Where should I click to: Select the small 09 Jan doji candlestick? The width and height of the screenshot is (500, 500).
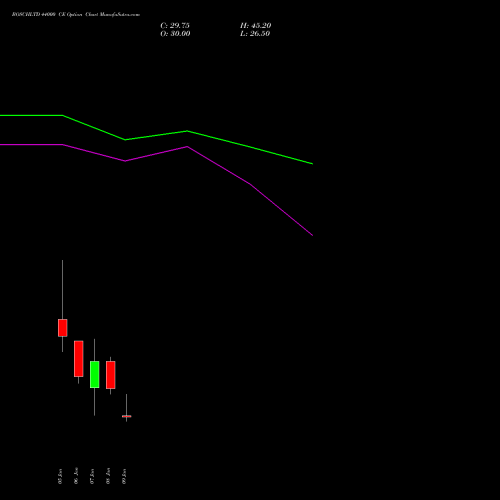(126, 416)
